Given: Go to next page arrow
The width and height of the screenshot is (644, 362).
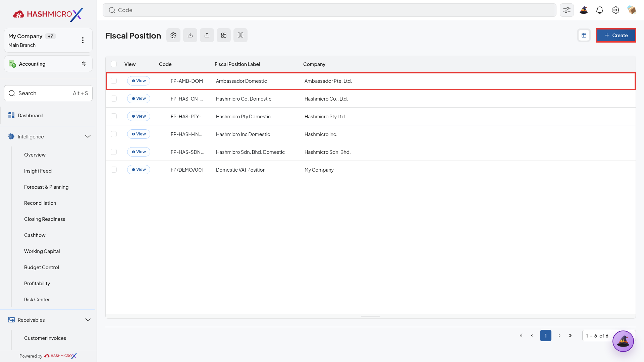Looking at the screenshot, I should pos(559,336).
